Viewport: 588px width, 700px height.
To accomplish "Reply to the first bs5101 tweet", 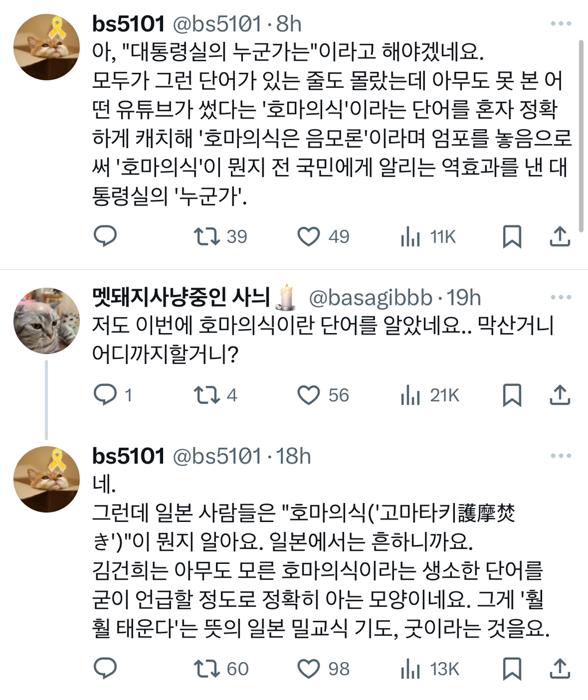I will tap(105, 236).
